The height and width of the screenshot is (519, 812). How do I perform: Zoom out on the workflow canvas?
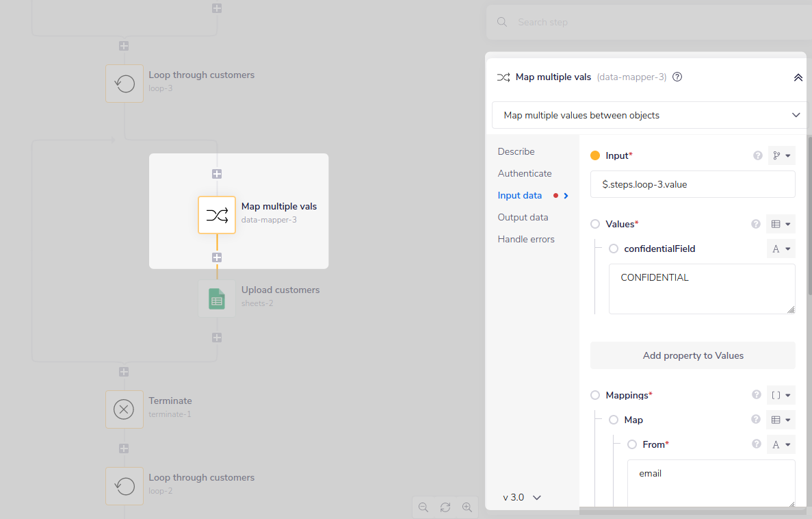click(423, 507)
